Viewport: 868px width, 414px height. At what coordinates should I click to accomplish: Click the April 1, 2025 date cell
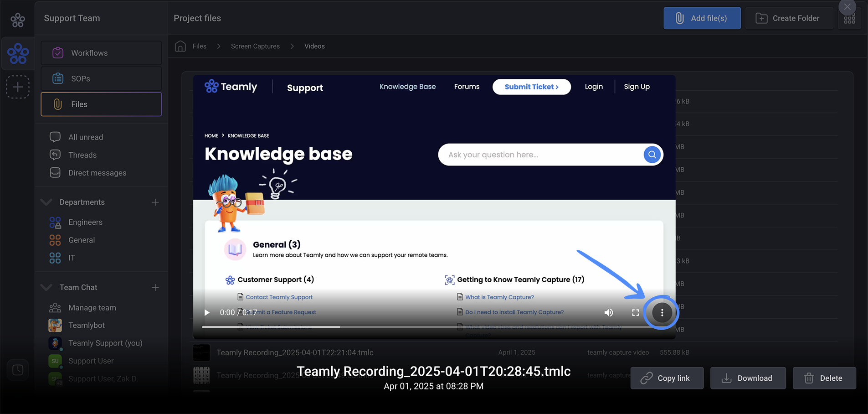pyautogui.click(x=517, y=352)
